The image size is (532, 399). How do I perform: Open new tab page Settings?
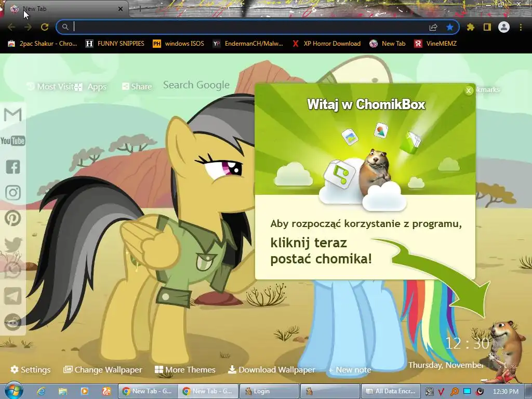click(31, 369)
